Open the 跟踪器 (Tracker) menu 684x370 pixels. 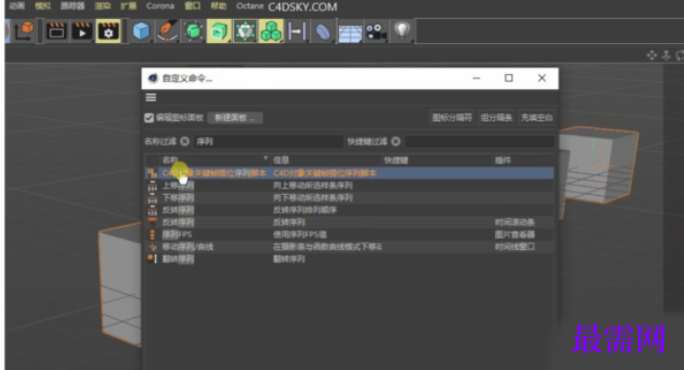72,6
